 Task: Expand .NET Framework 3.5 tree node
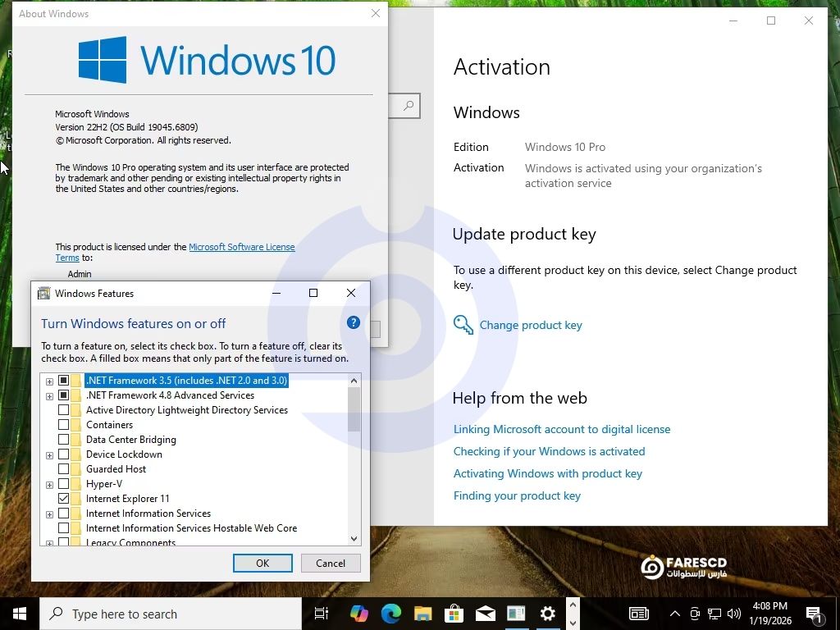click(49, 381)
